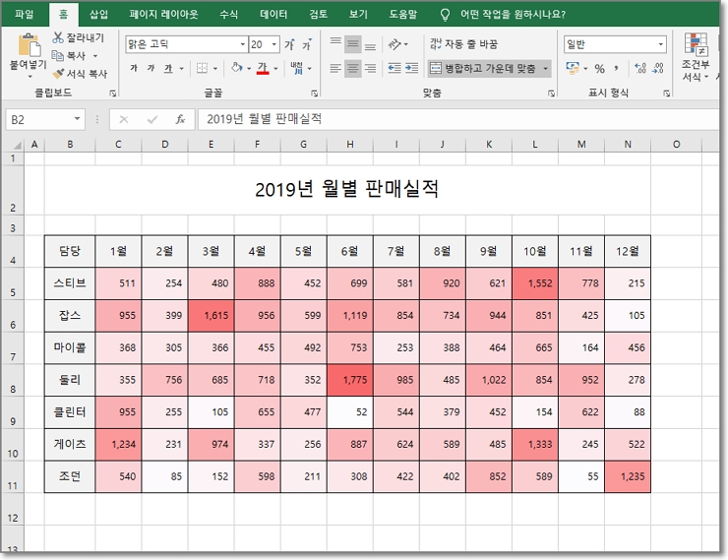Image resolution: width=728 pixels, height=560 pixels.
Task: Increase font size with large 가 icon
Action: (x=289, y=44)
